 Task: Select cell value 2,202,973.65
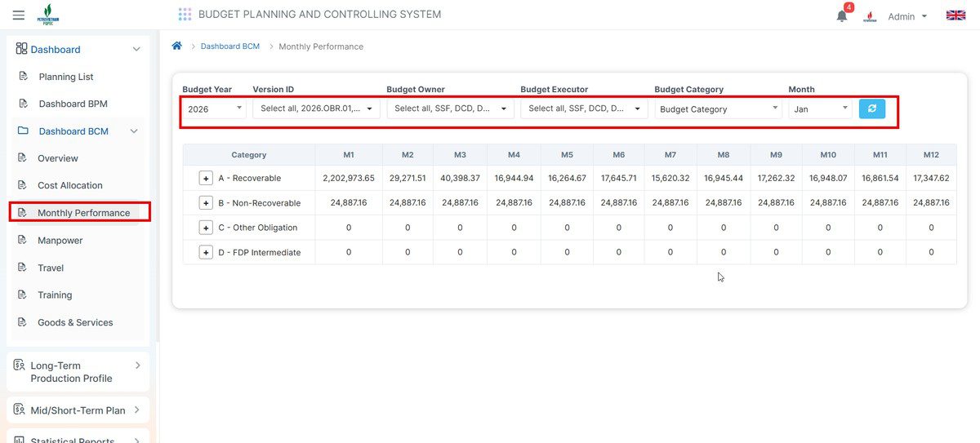point(349,178)
